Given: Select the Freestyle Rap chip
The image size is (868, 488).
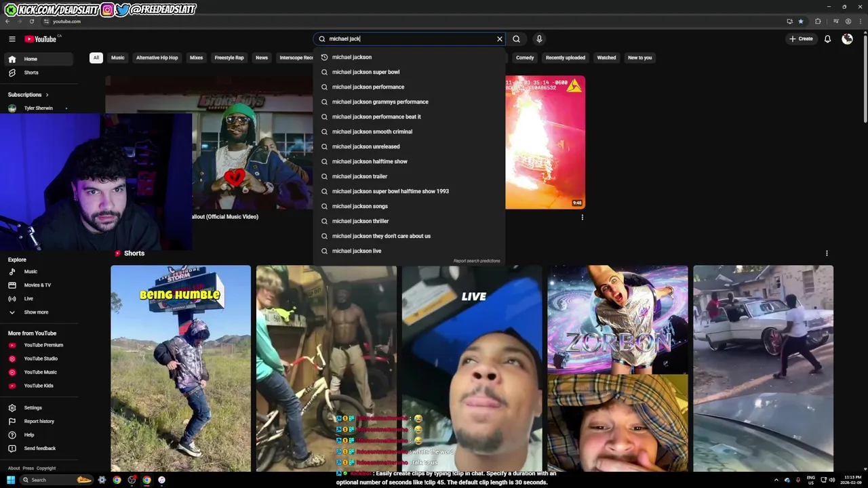Looking at the screenshot, I should coord(229,58).
